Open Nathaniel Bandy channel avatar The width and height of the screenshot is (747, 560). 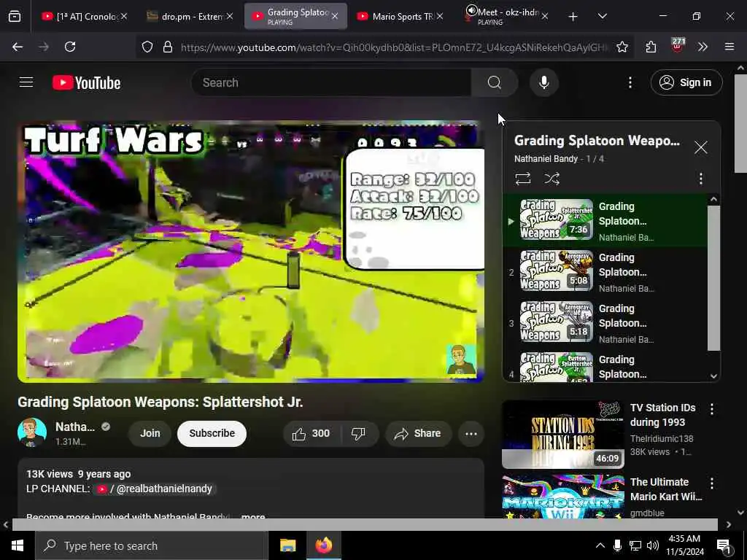[x=32, y=432]
